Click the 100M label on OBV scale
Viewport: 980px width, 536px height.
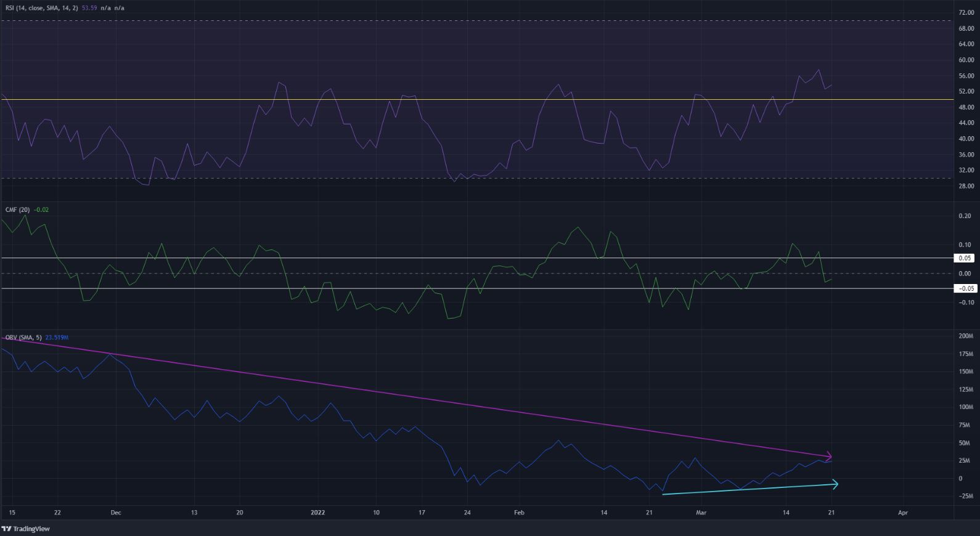966,407
